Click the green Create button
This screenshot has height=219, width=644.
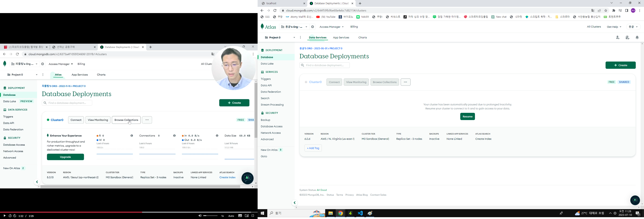[x=620, y=65]
